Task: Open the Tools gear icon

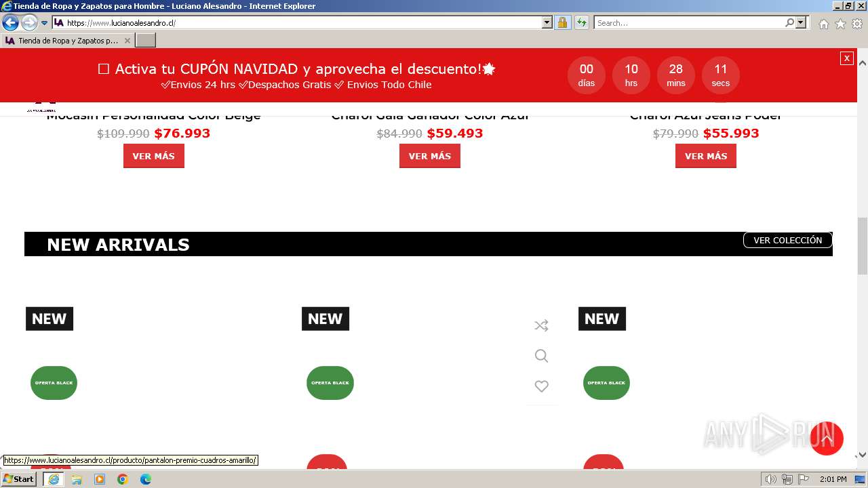Action: 857,24
